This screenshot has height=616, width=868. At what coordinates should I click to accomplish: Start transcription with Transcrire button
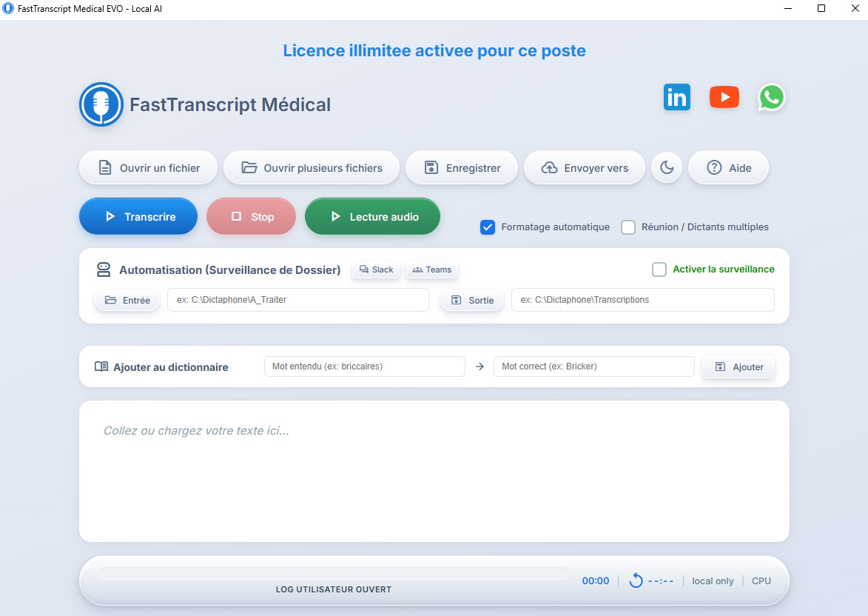point(138,216)
